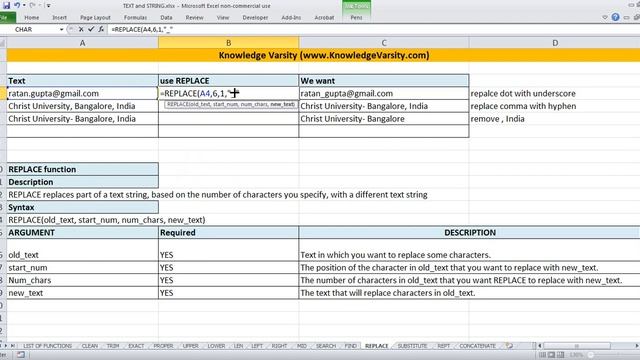640x360 pixels.
Task: Open Insert Function fx dialog
Action: coord(101,29)
